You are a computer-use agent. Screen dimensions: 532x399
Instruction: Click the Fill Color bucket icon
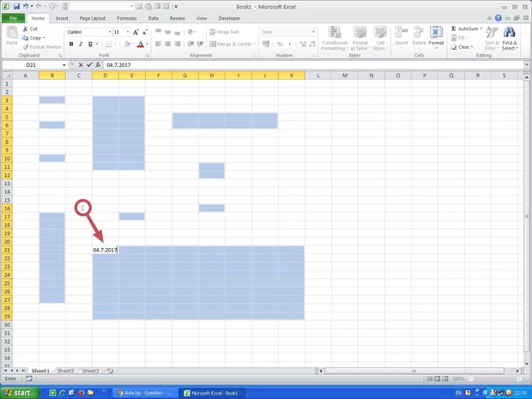tap(127, 44)
